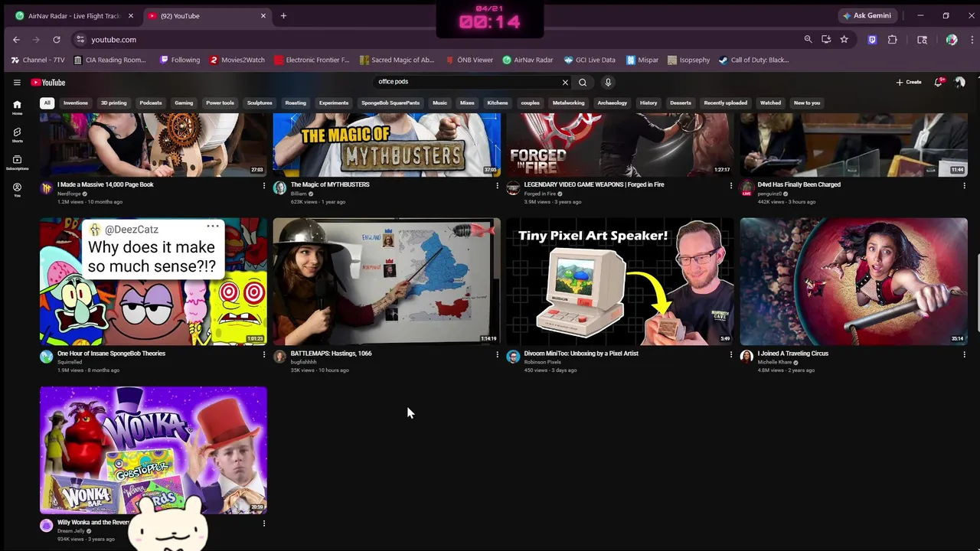The image size is (980, 551).
Task: Select the Metalworking filter chip
Action: (x=569, y=103)
